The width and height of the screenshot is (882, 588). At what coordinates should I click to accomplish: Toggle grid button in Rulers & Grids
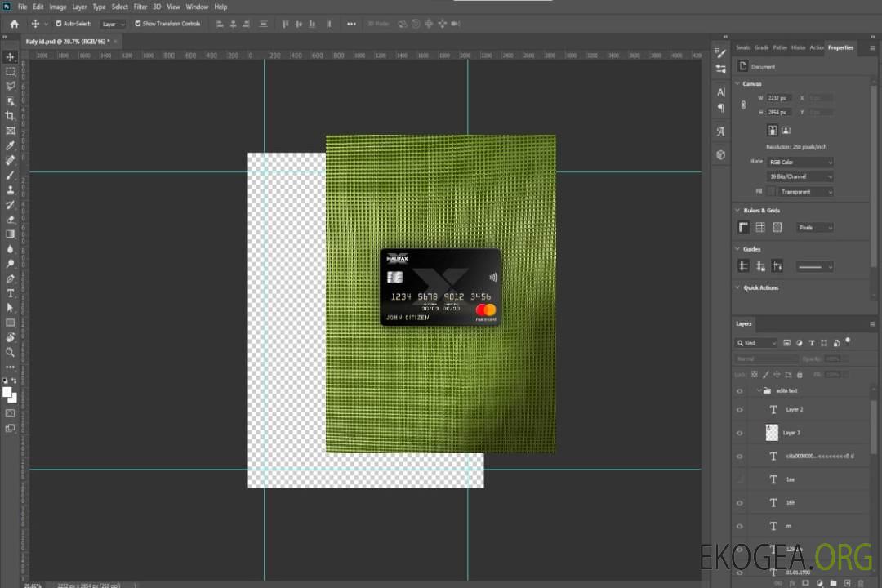coord(760,227)
